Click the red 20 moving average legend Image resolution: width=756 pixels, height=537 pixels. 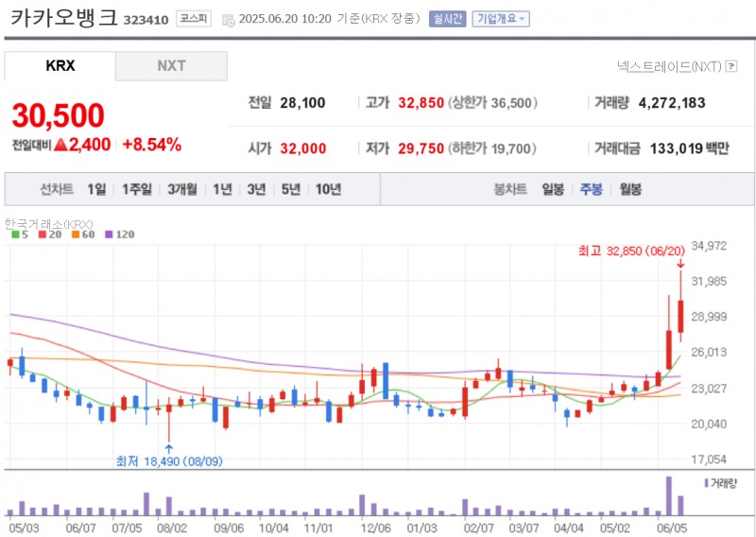(50, 234)
